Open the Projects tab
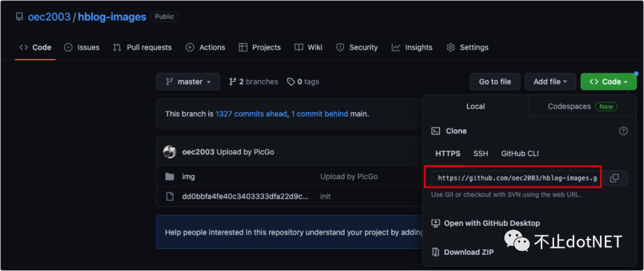This screenshot has height=271, width=644. pos(259,48)
